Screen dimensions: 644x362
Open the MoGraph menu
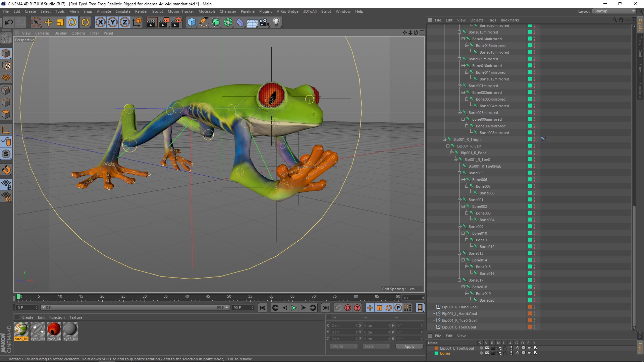tap(207, 11)
